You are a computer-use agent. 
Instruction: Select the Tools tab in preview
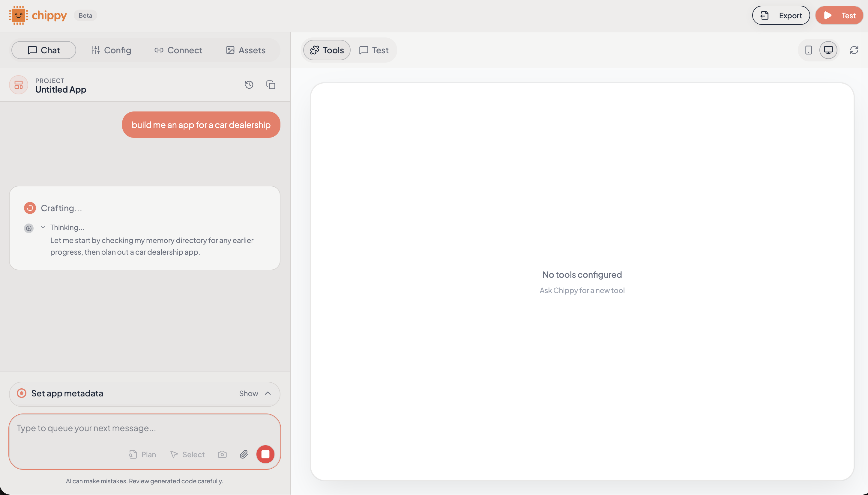pos(327,50)
